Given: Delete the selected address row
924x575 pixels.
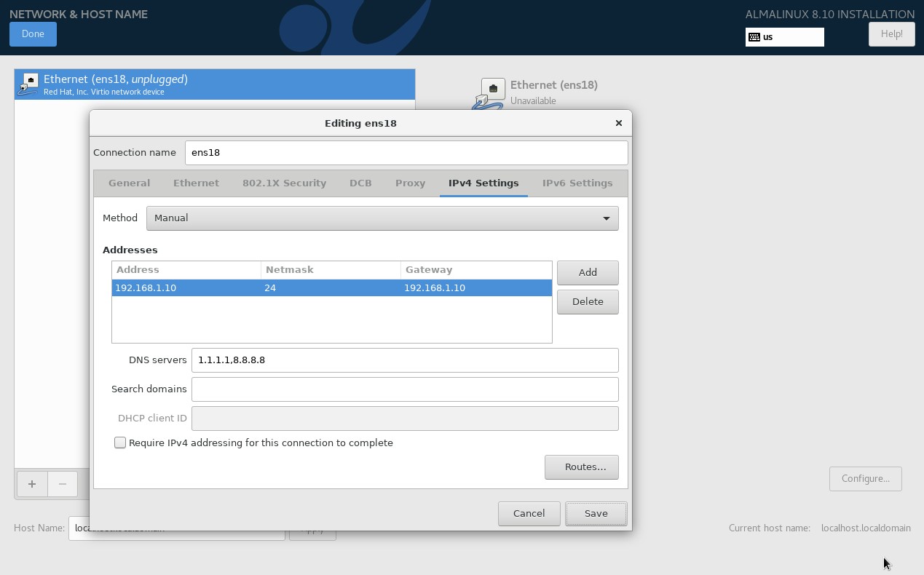Looking at the screenshot, I should click(x=587, y=301).
